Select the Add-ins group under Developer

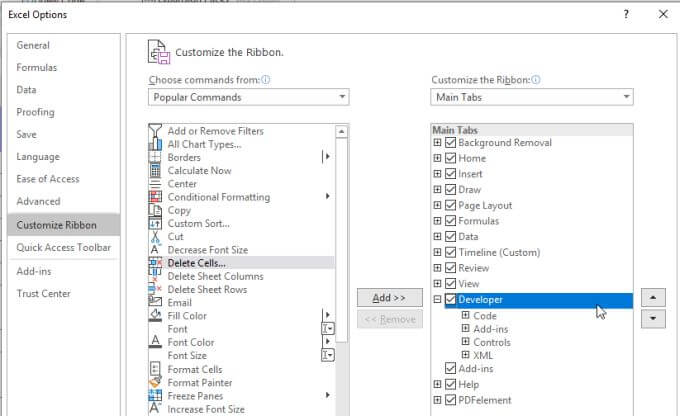tap(490, 329)
